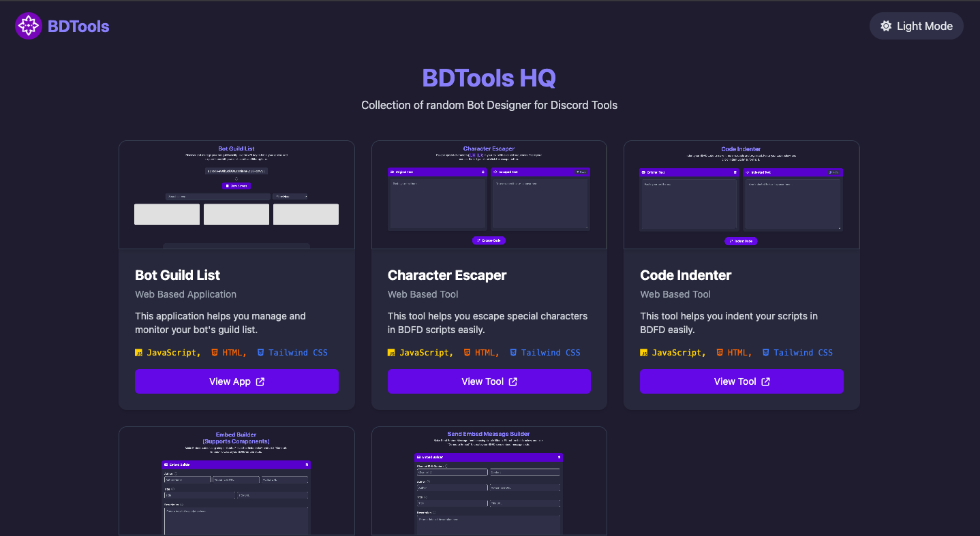
Task: Toggle Light Mode
Action: point(916,26)
